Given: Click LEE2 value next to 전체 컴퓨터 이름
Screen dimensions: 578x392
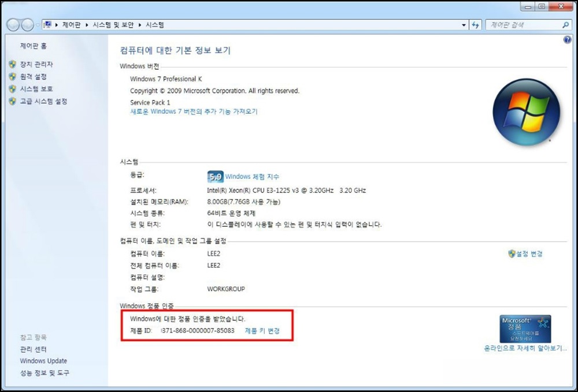Looking at the screenshot, I should (213, 266).
